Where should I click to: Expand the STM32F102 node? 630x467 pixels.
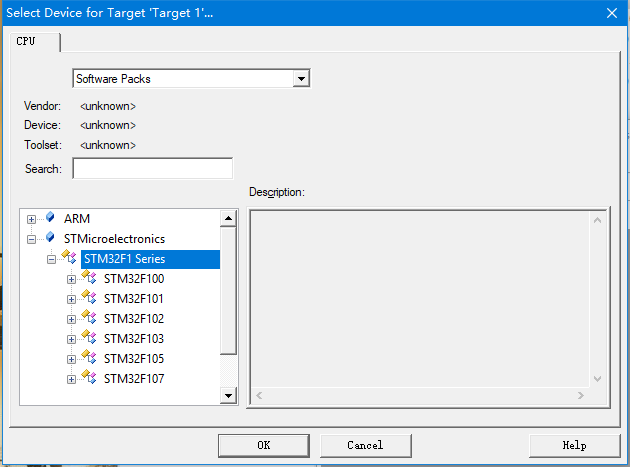click(x=72, y=320)
